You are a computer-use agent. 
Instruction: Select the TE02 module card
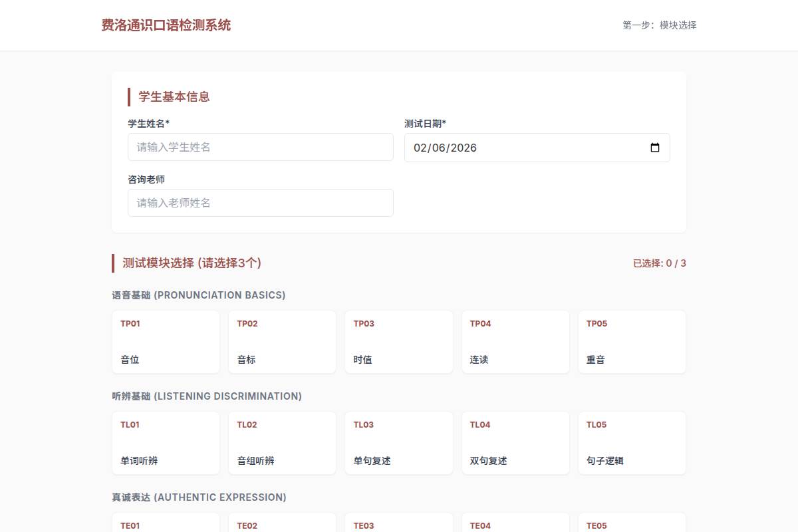coord(282,525)
